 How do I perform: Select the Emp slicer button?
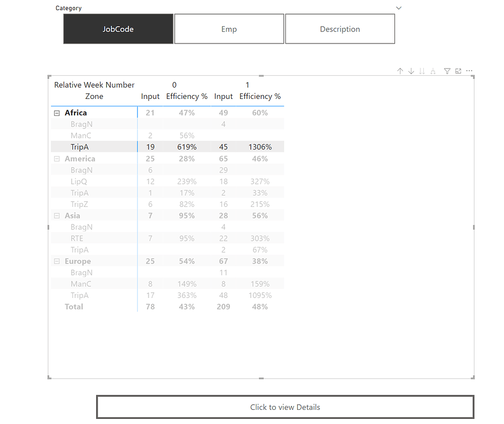click(229, 28)
